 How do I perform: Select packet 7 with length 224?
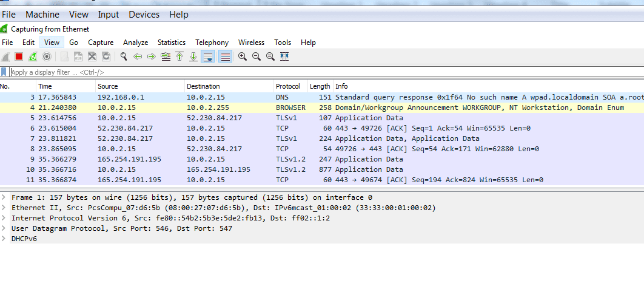coord(322,138)
